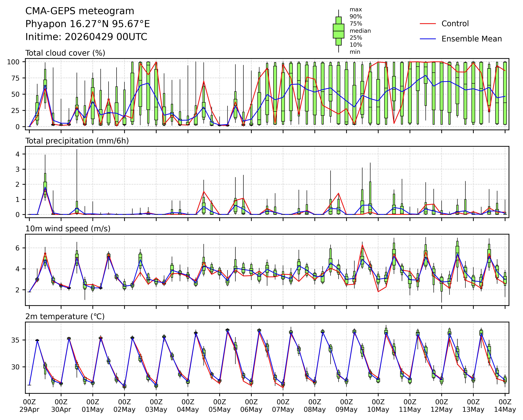Click the 'Control' legend label
Screen dimensions: 523x420
[x=455, y=24]
